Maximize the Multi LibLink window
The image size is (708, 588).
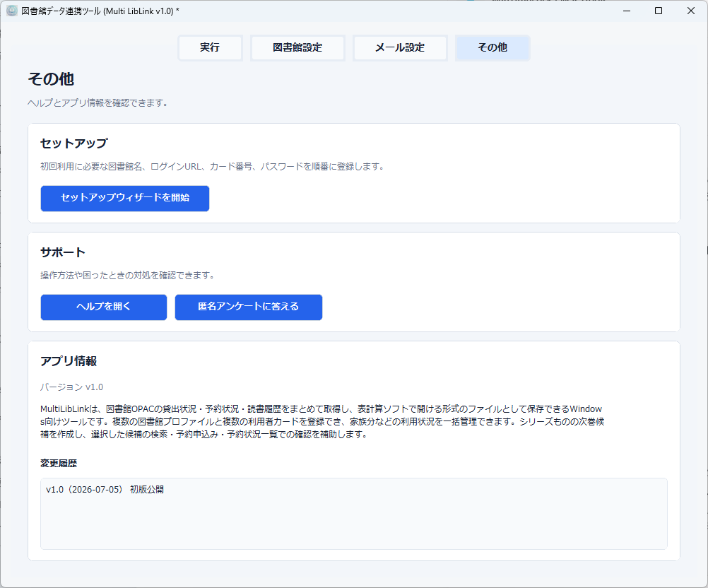click(659, 11)
